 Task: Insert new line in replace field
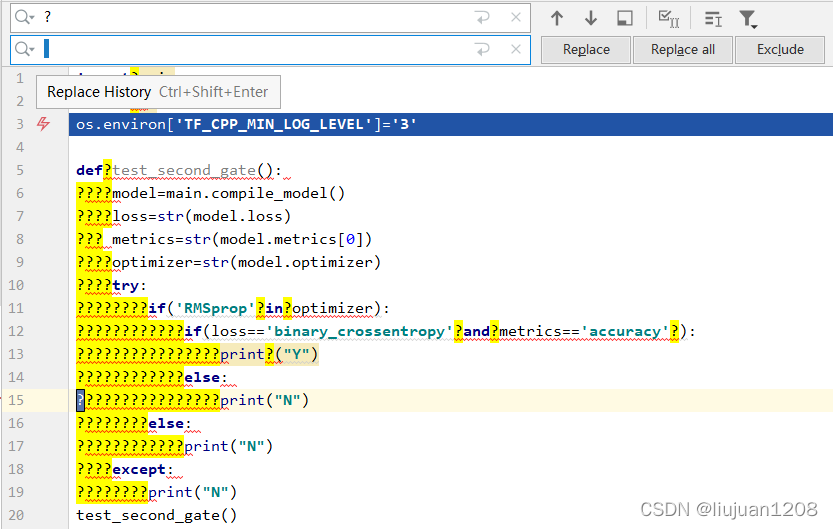(482, 50)
